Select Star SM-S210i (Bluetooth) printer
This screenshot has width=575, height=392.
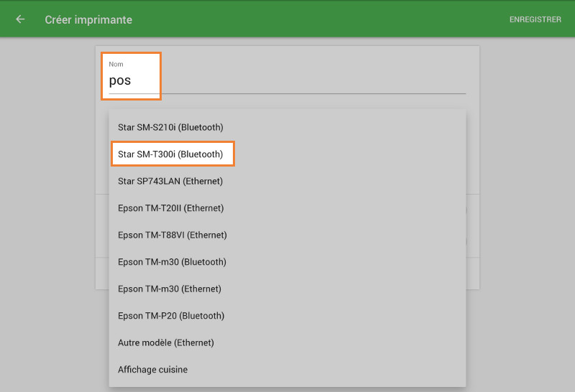point(170,128)
